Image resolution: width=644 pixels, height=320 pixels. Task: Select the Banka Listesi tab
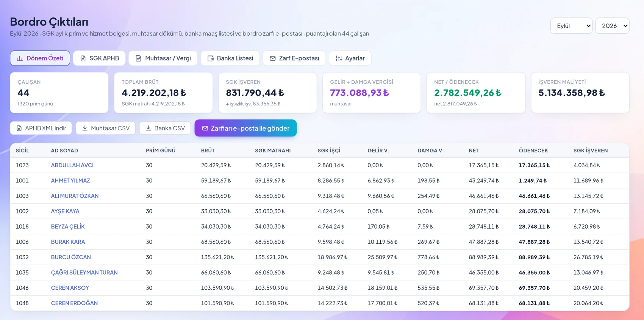tap(230, 58)
